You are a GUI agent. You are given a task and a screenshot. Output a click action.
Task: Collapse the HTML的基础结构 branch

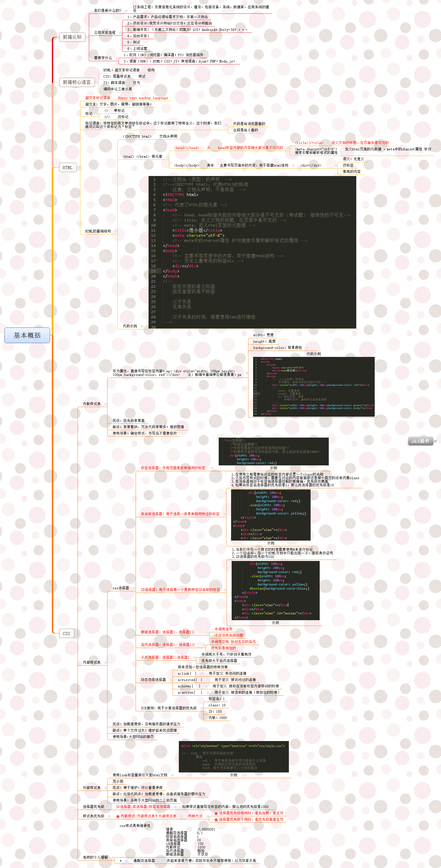tap(116, 231)
